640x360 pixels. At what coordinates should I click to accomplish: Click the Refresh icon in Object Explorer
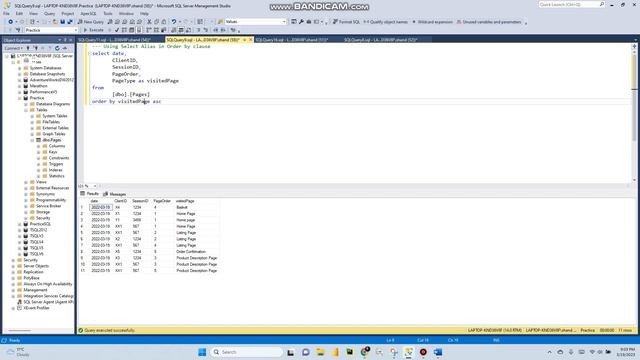point(57,48)
